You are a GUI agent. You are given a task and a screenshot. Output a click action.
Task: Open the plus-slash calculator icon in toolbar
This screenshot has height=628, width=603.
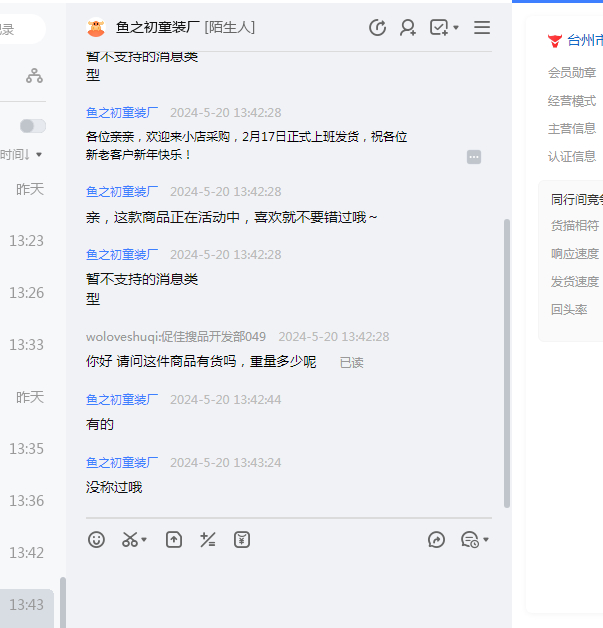208,540
